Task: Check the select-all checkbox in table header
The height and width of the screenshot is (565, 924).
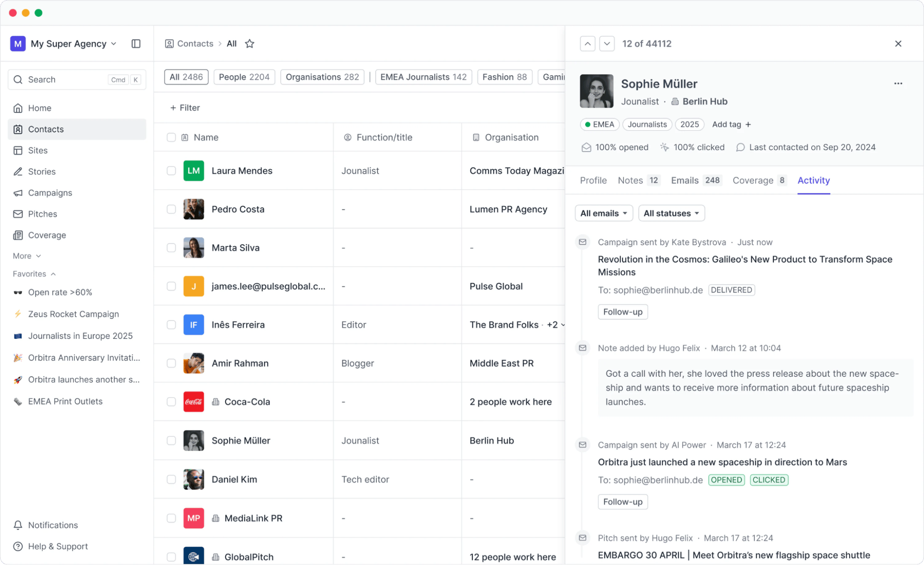Action: pos(171,137)
